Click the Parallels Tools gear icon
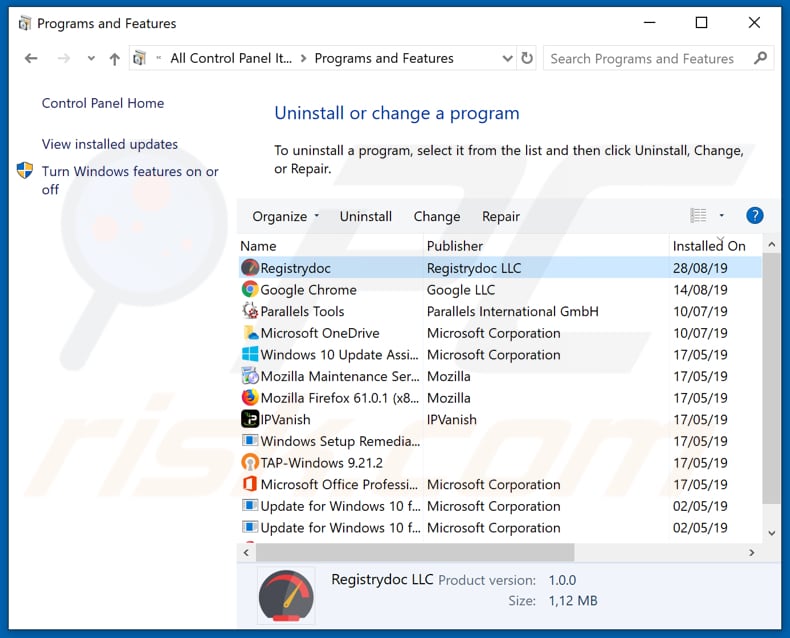This screenshot has height=638, width=790. pos(250,311)
